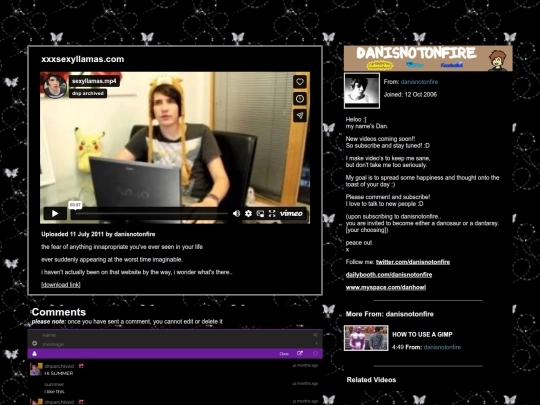The image size is (540, 405).
Task: Click the sexyllamas.mp4 video title overlay
Action: (94, 81)
